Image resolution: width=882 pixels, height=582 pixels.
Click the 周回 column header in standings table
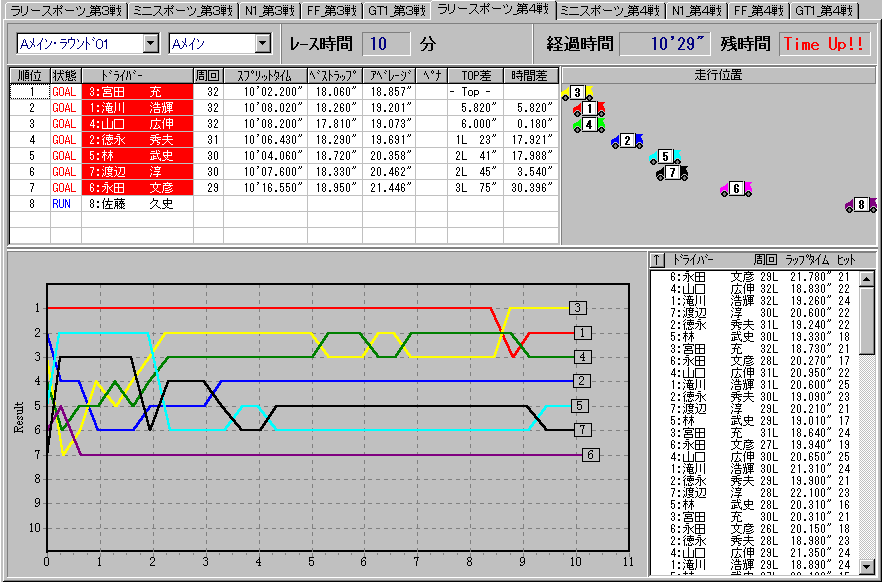[207, 75]
